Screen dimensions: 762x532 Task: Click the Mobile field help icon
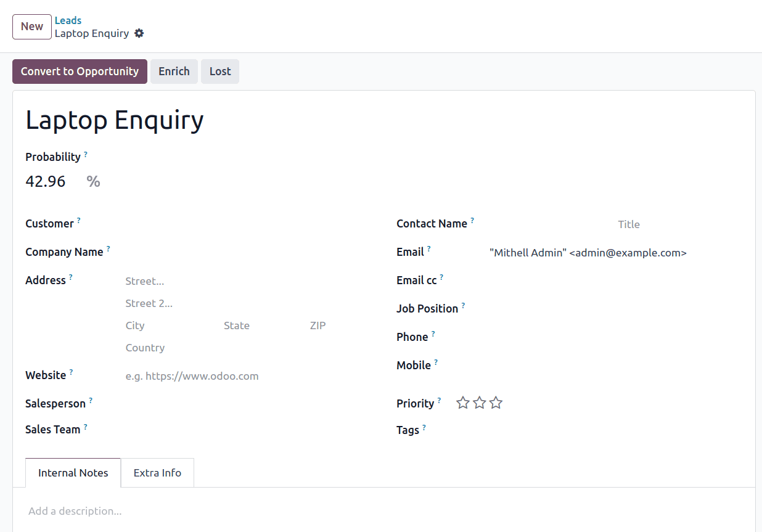(x=436, y=361)
